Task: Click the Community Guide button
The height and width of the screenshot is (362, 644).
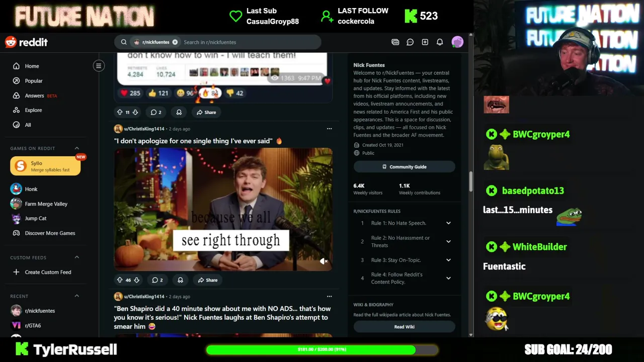Action: coord(404,167)
